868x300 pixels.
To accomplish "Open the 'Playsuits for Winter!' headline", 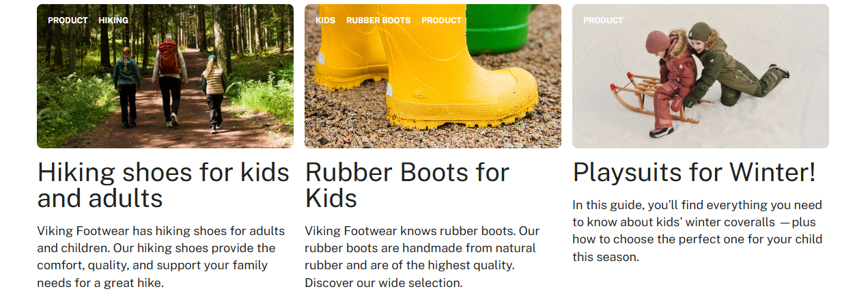I will pos(694,172).
